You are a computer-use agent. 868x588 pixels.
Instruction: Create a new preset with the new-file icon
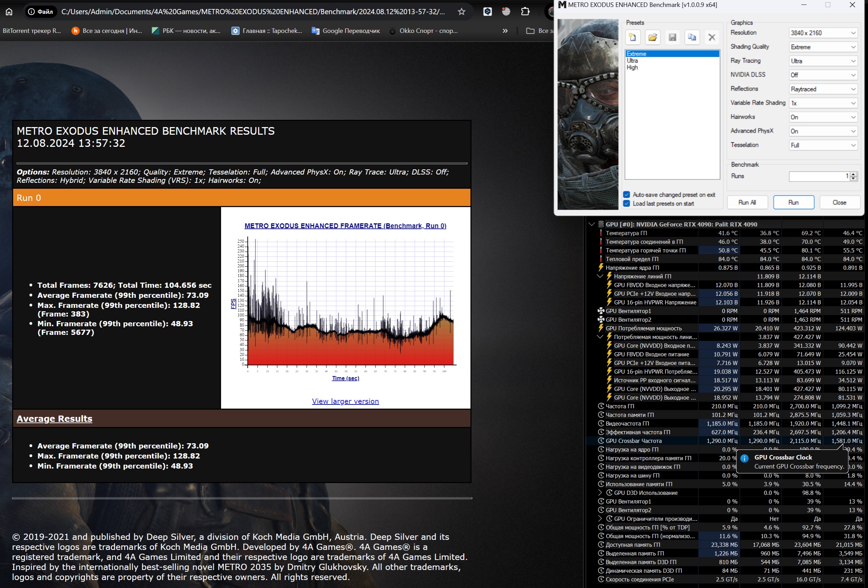click(x=632, y=37)
